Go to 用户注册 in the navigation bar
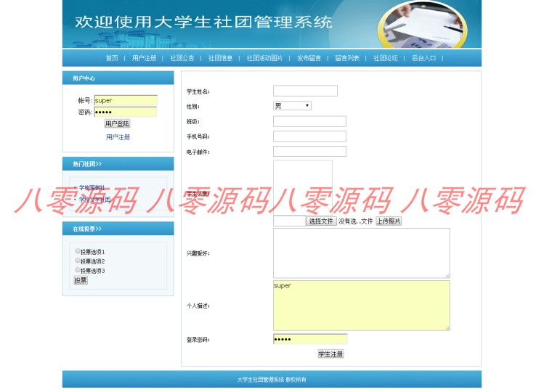The height and width of the screenshot is (392, 544). pos(144,58)
